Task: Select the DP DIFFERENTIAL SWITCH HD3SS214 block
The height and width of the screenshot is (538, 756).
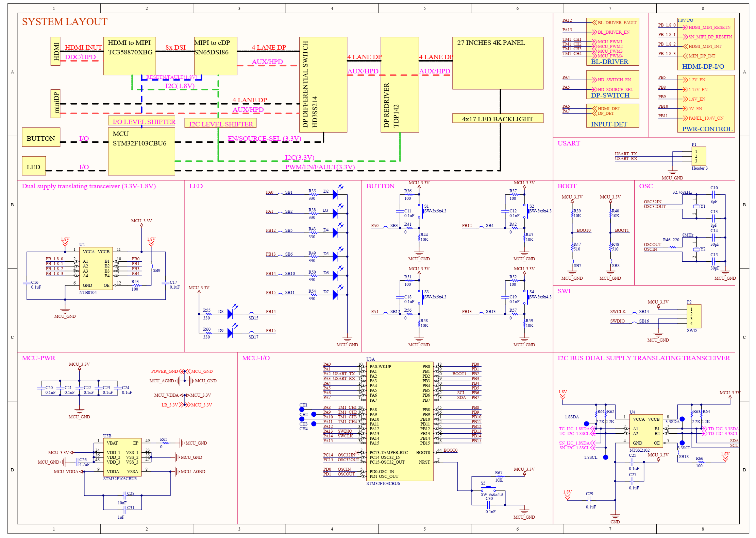Action: pyautogui.click(x=323, y=85)
